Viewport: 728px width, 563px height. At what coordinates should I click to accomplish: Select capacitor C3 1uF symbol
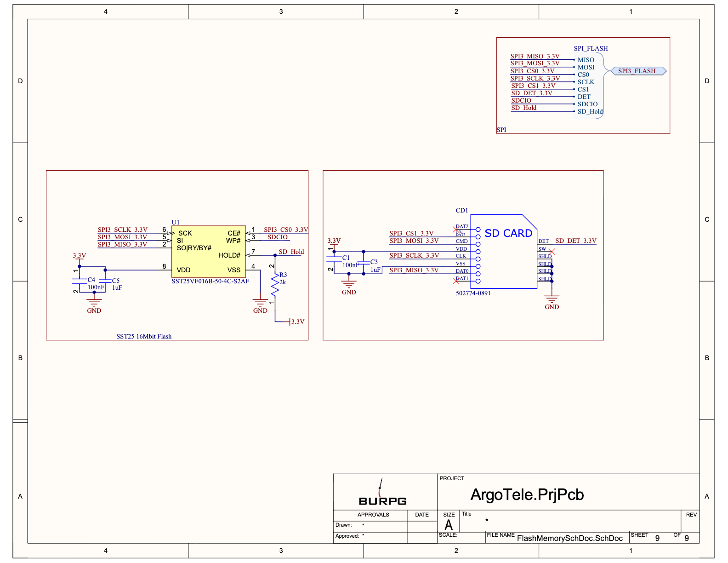pos(364,263)
